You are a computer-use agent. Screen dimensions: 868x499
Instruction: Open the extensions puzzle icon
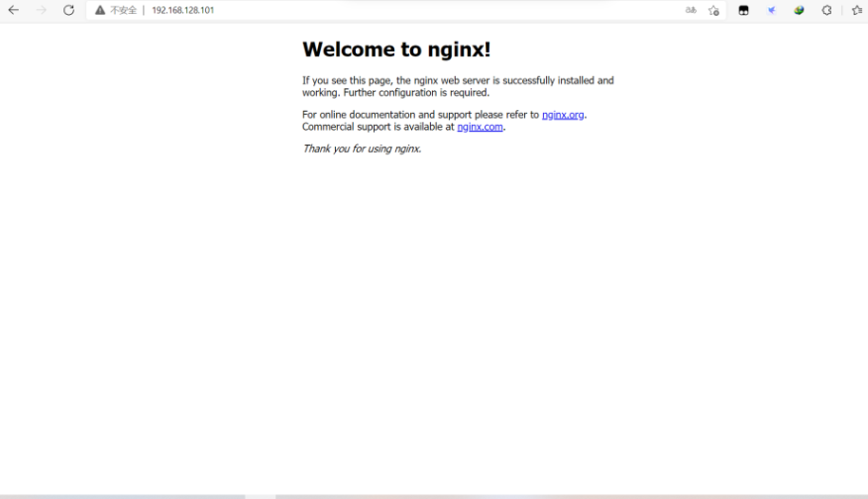[x=826, y=10]
